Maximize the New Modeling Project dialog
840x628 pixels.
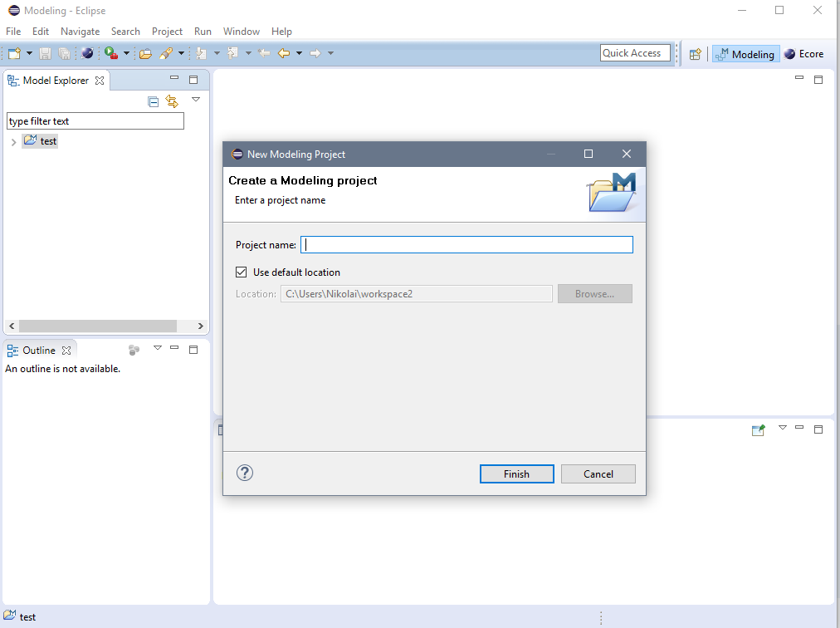click(588, 154)
